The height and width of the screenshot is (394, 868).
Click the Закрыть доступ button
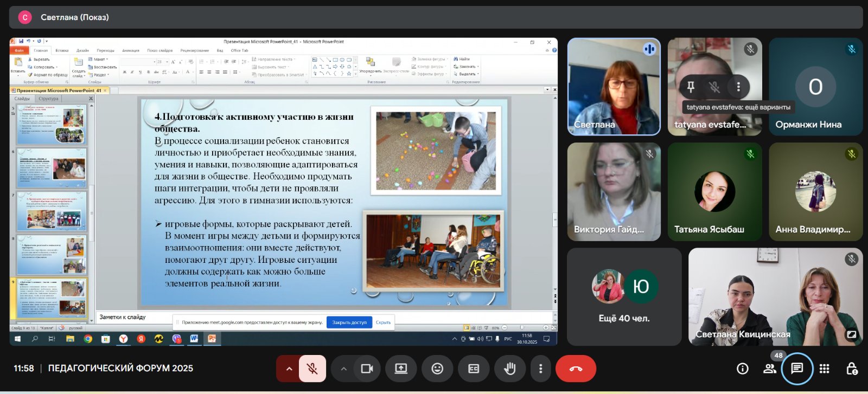349,322
